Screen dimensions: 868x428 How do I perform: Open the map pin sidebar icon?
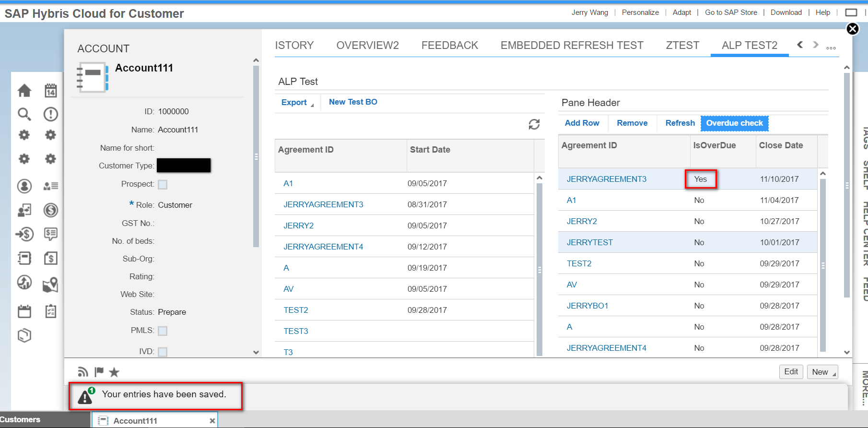[51, 285]
